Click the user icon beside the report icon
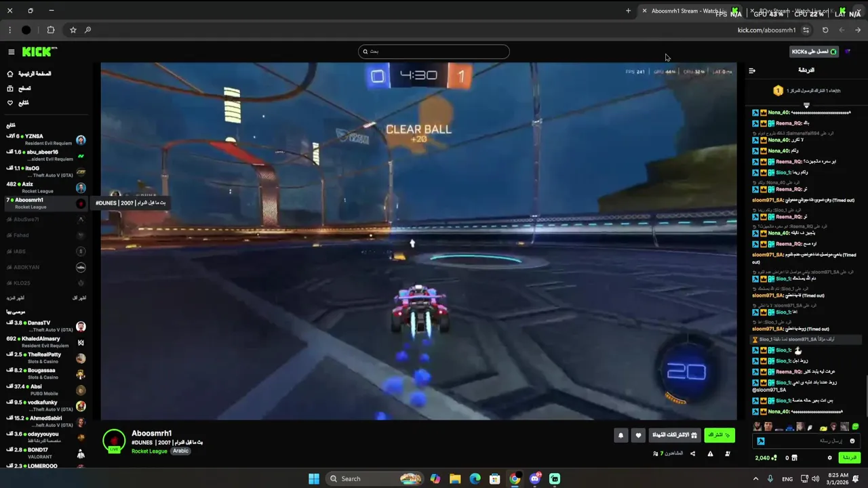The height and width of the screenshot is (488, 868). [728, 453]
